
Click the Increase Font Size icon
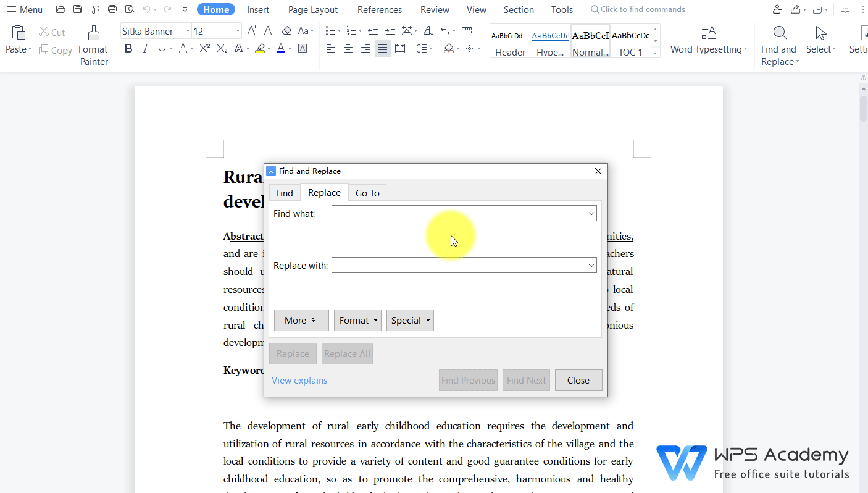[252, 29]
